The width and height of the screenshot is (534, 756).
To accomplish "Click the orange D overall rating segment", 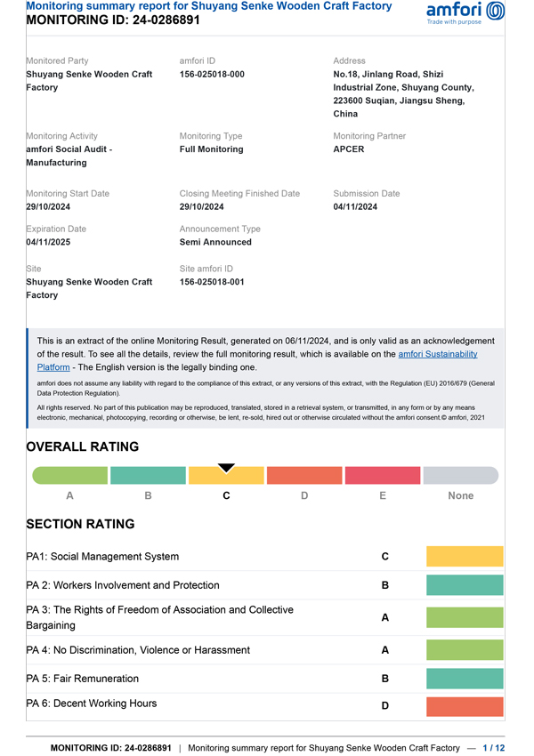I will (x=304, y=476).
